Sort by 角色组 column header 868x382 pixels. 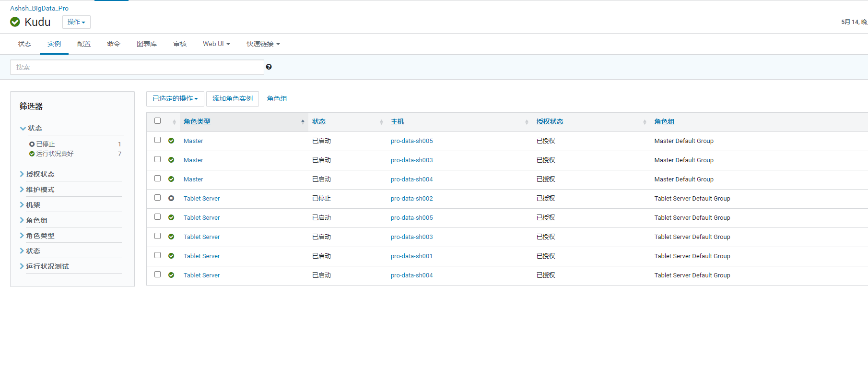coord(664,121)
